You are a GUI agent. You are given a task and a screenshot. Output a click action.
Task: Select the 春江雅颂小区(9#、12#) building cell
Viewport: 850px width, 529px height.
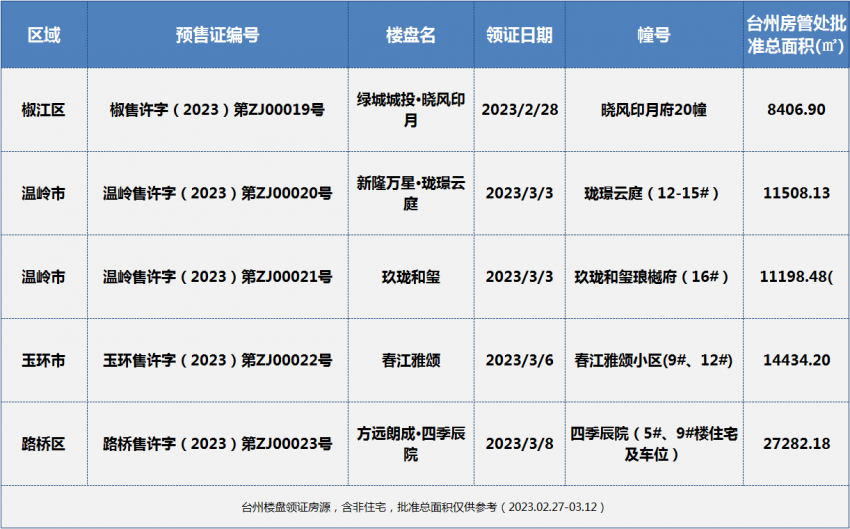coord(654,360)
